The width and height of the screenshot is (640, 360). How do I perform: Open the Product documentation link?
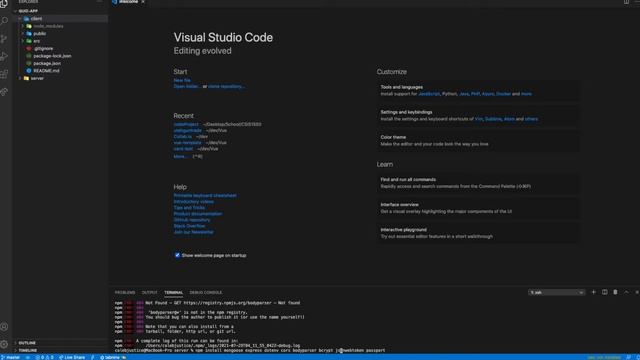[198, 214]
